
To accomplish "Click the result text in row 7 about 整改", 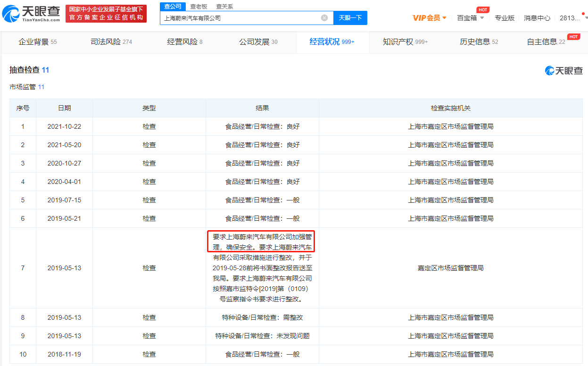I will [x=262, y=268].
